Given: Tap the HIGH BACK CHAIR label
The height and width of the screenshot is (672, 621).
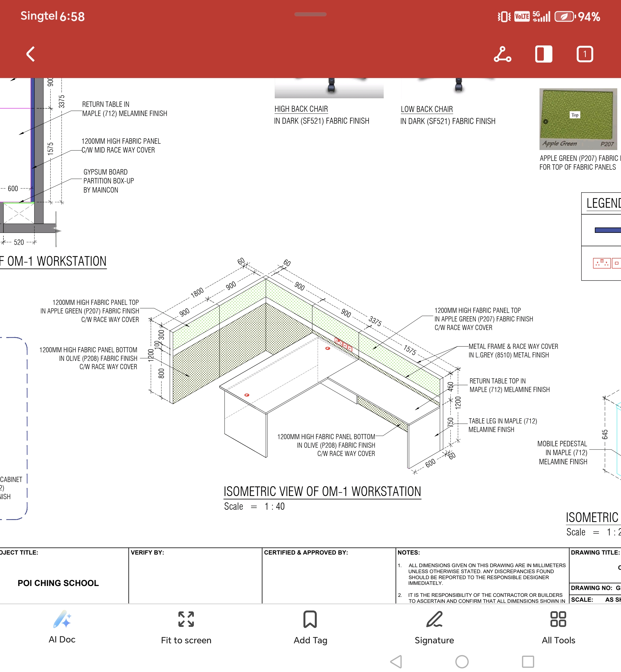Looking at the screenshot, I should tap(301, 109).
